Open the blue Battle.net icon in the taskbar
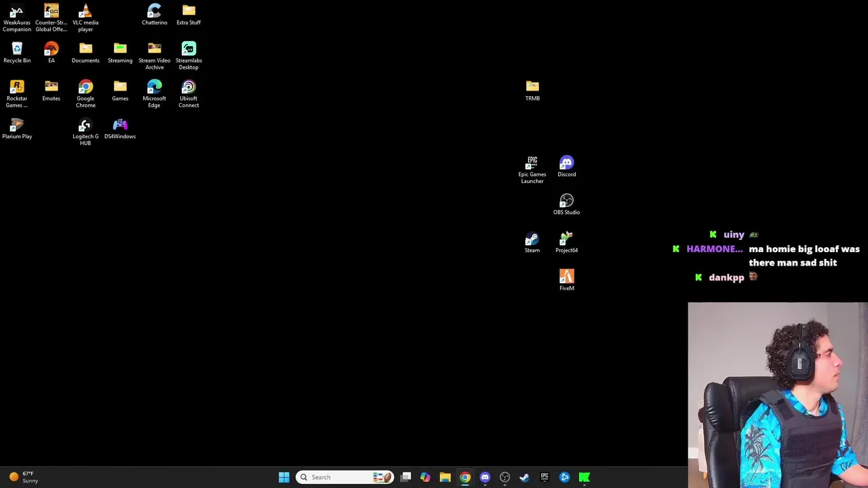This screenshot has height=488, width=868. click(564, 477)
